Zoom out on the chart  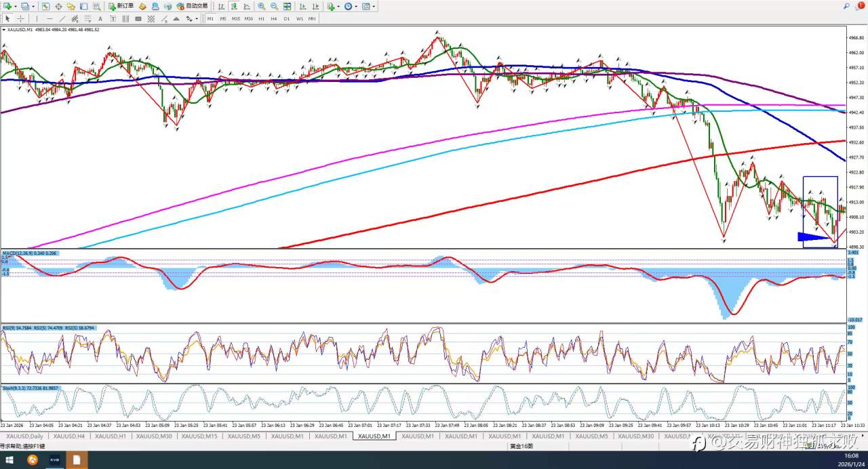275,6
